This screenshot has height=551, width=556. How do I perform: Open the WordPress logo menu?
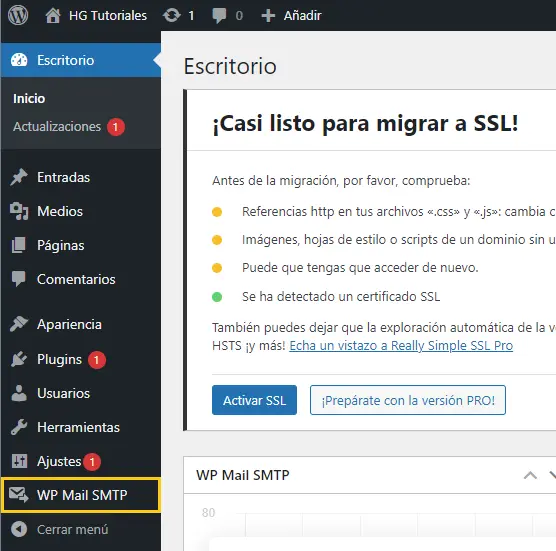tap(18, 15)
